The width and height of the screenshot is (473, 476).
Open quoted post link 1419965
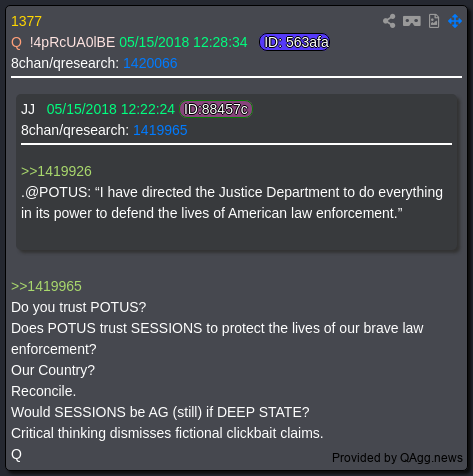pyautogui.click(x=160, y=130)
